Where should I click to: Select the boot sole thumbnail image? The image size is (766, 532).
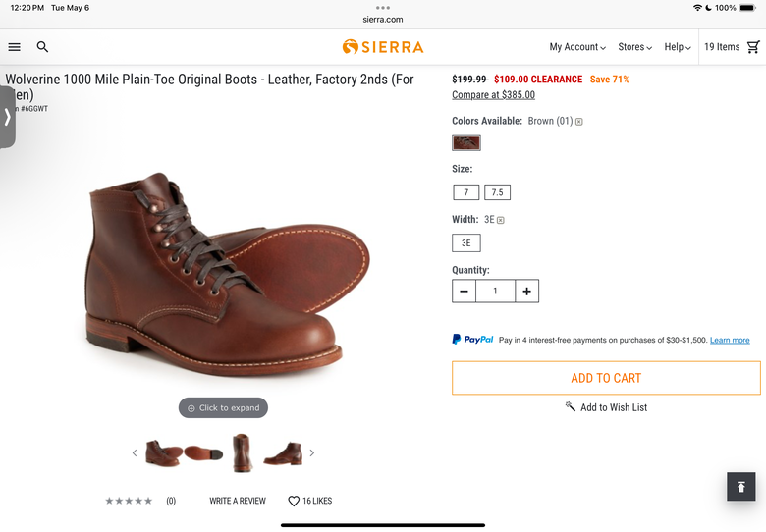[203, 452]
